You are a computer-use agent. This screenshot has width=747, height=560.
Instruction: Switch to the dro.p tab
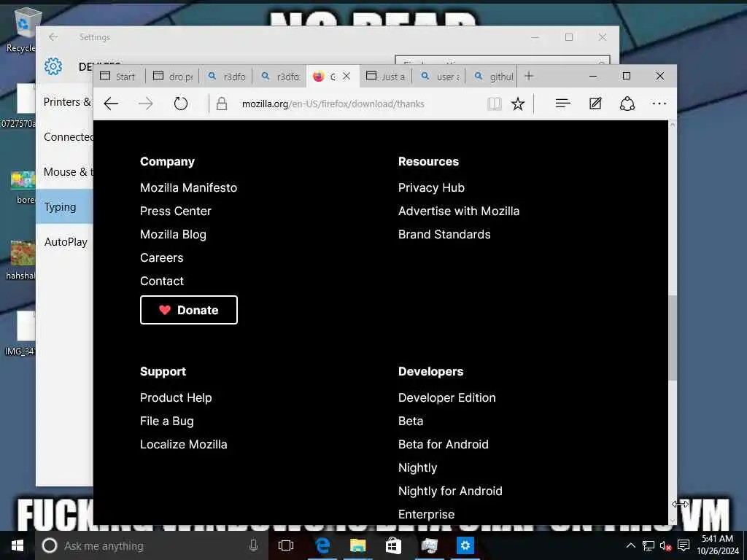click(x=174, y=77)
